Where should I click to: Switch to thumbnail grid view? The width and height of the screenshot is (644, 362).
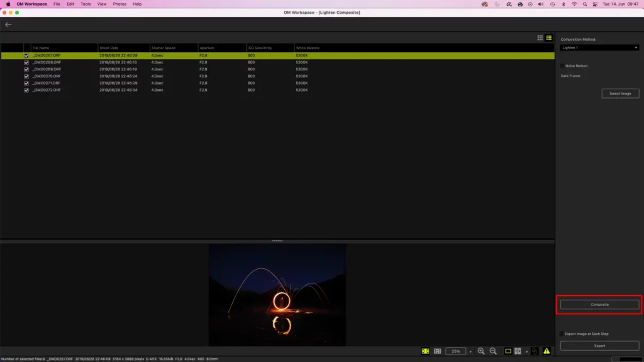click(540, 38)
